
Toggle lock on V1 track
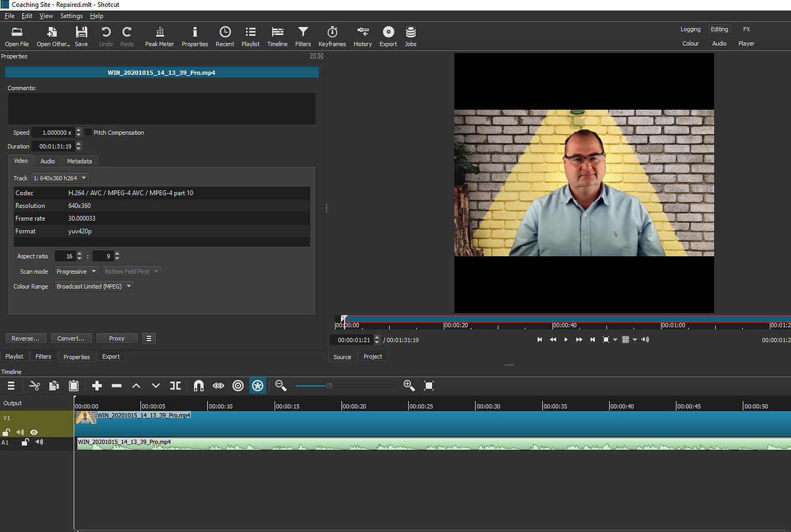tap(7, 432)
